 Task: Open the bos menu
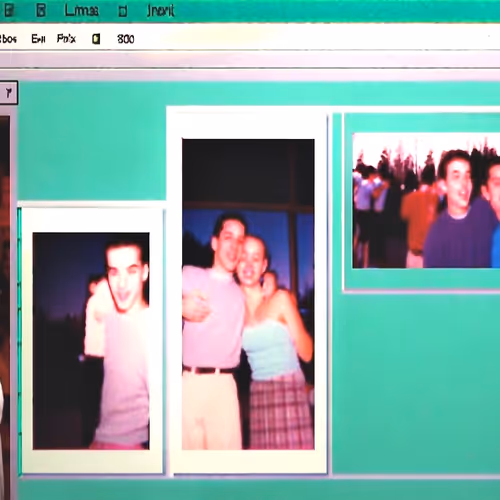coord(8,39)
